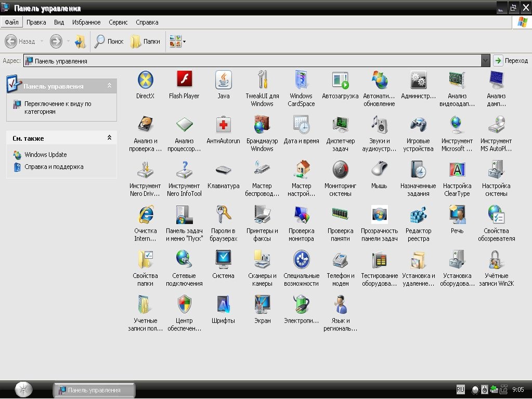Click the address bar field
Screen dimensions: 532x399
pos(252,61)
